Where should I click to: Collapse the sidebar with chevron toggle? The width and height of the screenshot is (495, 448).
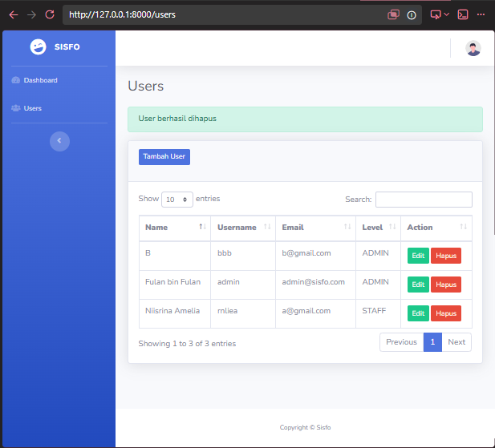tap(59, 141)
